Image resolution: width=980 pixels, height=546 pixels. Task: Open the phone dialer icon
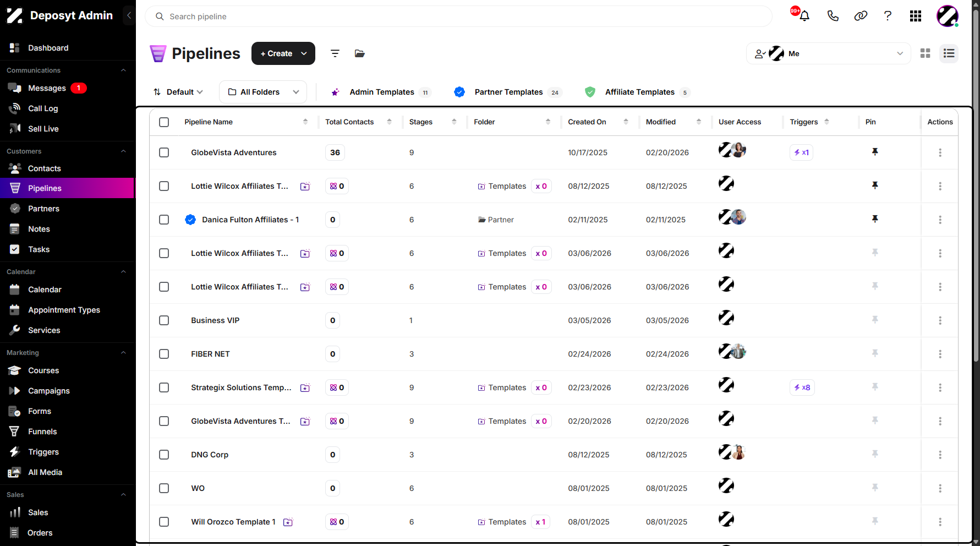click(x=833, y=16)
